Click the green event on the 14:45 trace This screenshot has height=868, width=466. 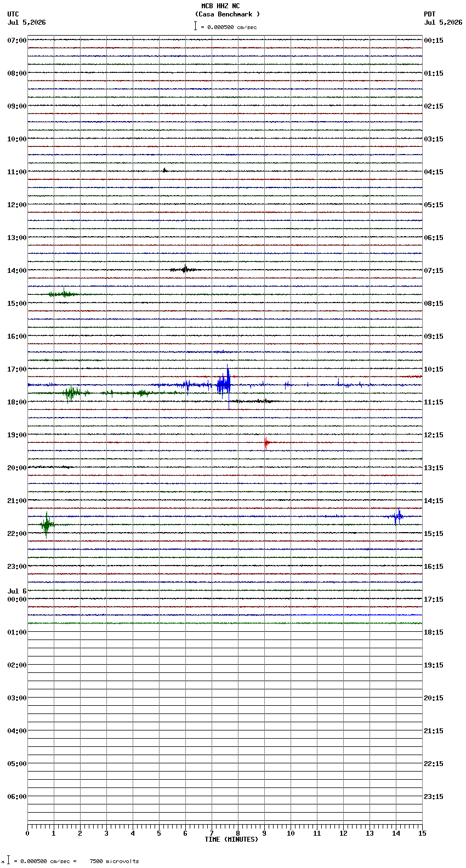click(x=64, y=294)
